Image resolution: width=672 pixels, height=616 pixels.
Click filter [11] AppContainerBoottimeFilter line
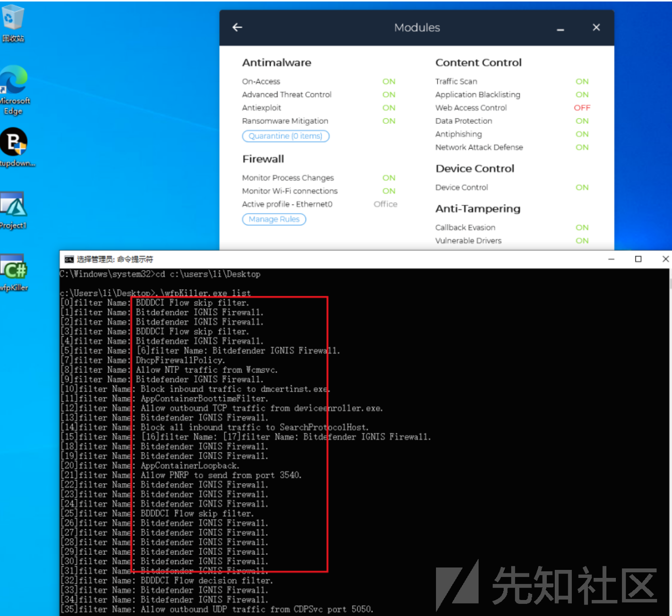pyautogui.click(x=164, y=398)
